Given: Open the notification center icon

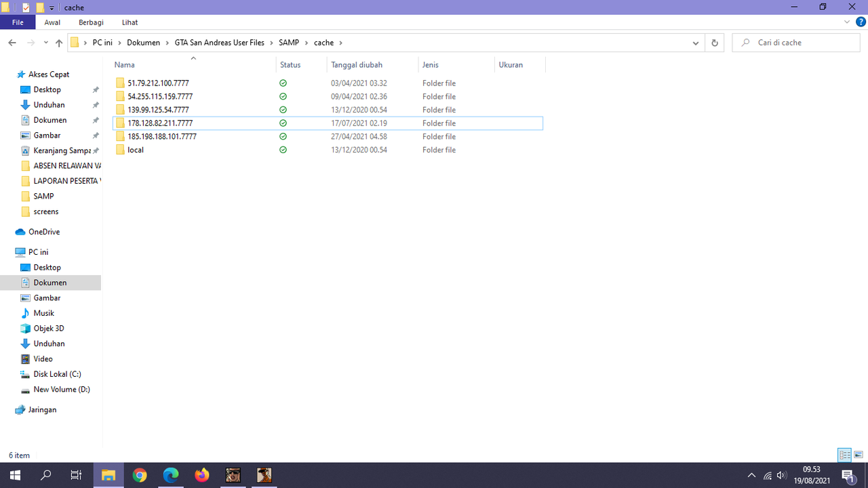Looking at the screenshot, I should [x=848, y=475].
